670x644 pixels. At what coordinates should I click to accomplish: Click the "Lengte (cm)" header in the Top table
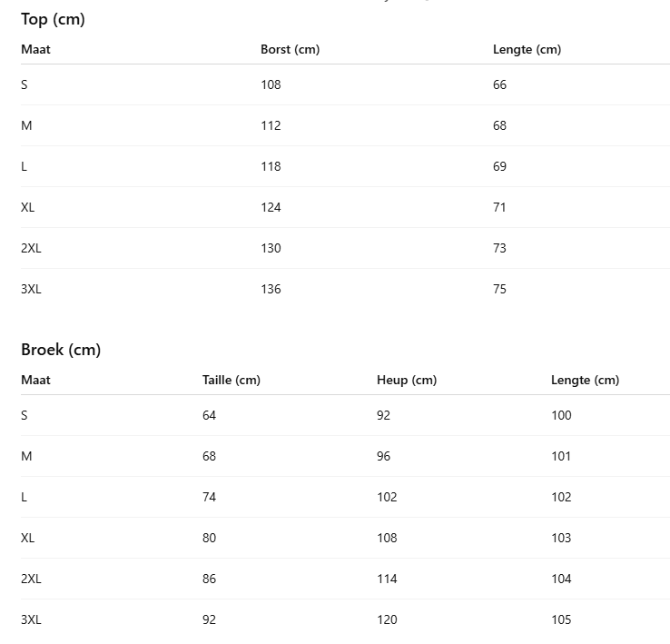527,49
